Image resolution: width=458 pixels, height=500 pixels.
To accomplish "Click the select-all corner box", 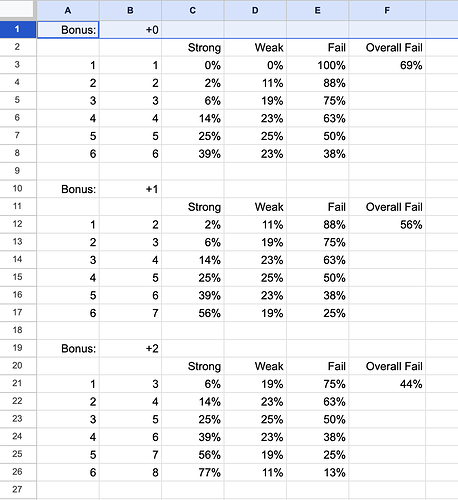I will tap(17, 9).
